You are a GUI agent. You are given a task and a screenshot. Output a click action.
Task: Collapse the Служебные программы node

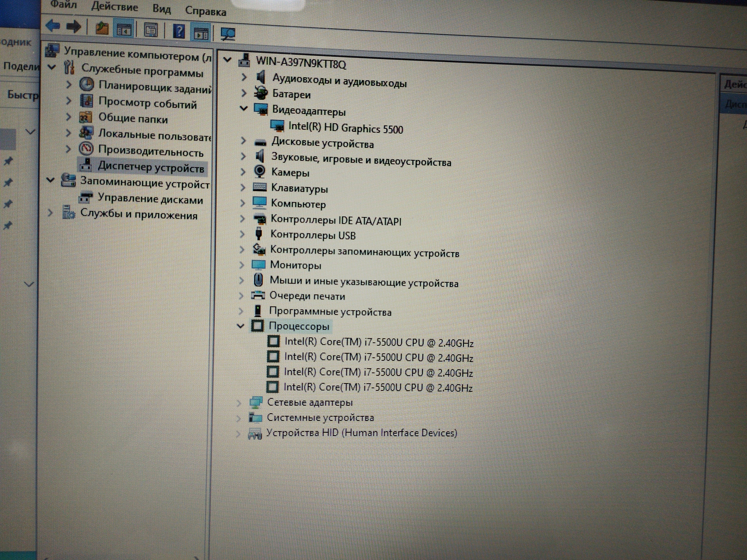pyautogui.click(x=51, y=67)
